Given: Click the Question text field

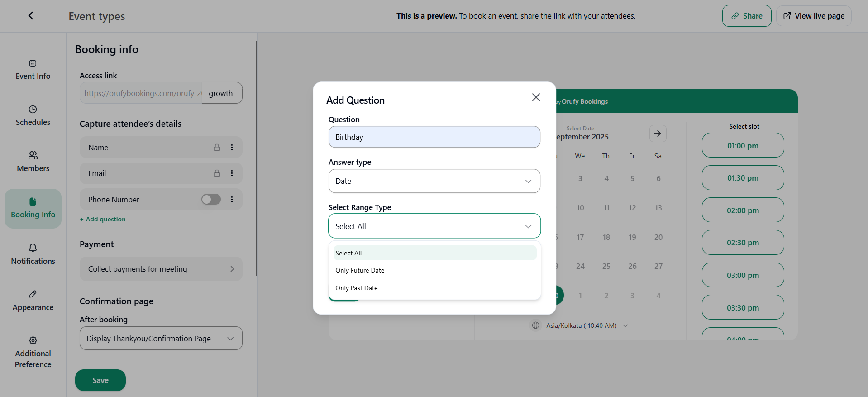Looking at the screenshot, I should pos(434,137).
